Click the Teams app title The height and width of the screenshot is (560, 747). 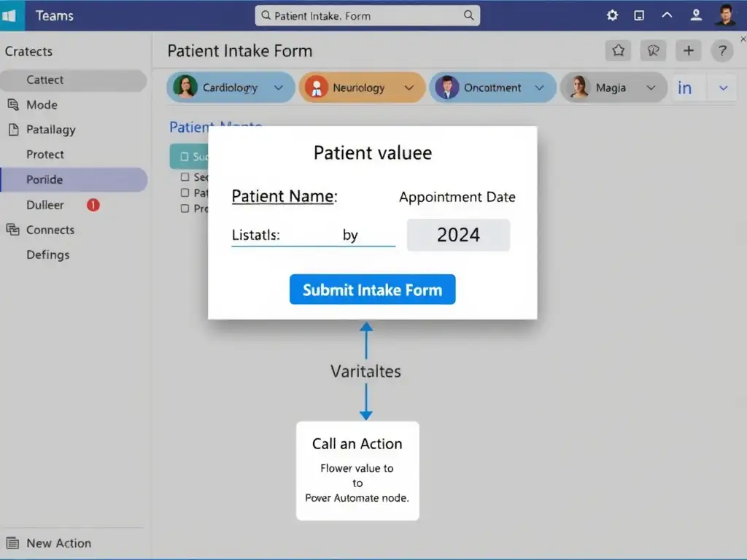tap(54, 16)
